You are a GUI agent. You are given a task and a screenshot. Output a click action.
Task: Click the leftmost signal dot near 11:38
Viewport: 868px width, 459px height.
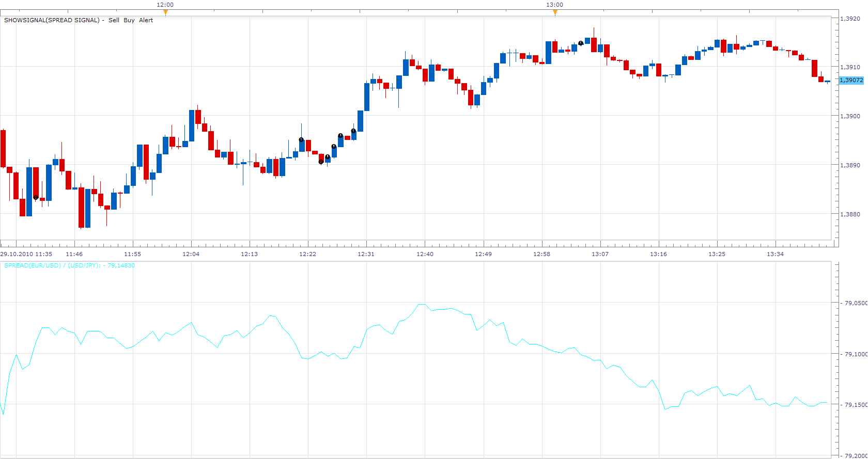click(36, 197)
